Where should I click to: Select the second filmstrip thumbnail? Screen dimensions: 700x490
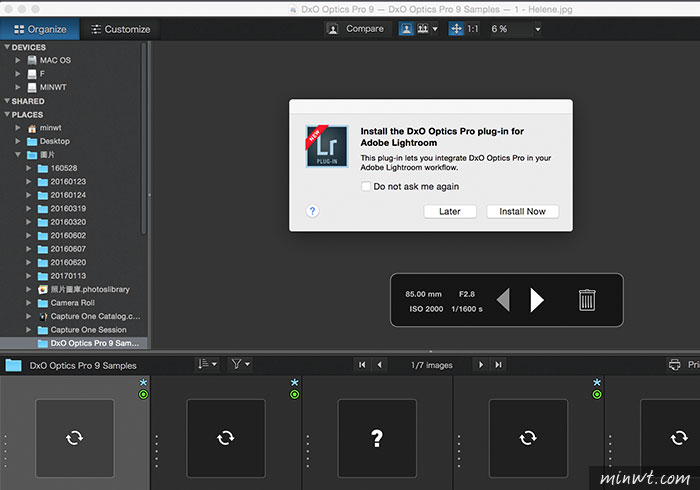coord(226,438)
